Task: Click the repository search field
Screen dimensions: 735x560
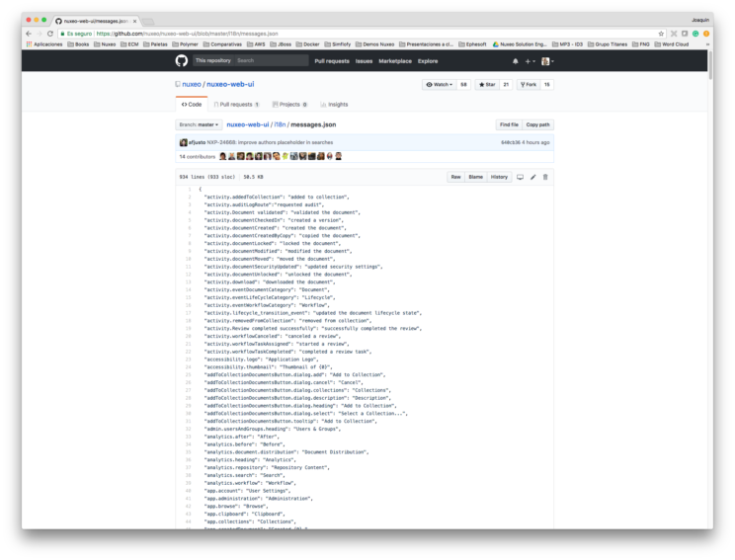Action: pyautogui.click(x=271, y=60)
